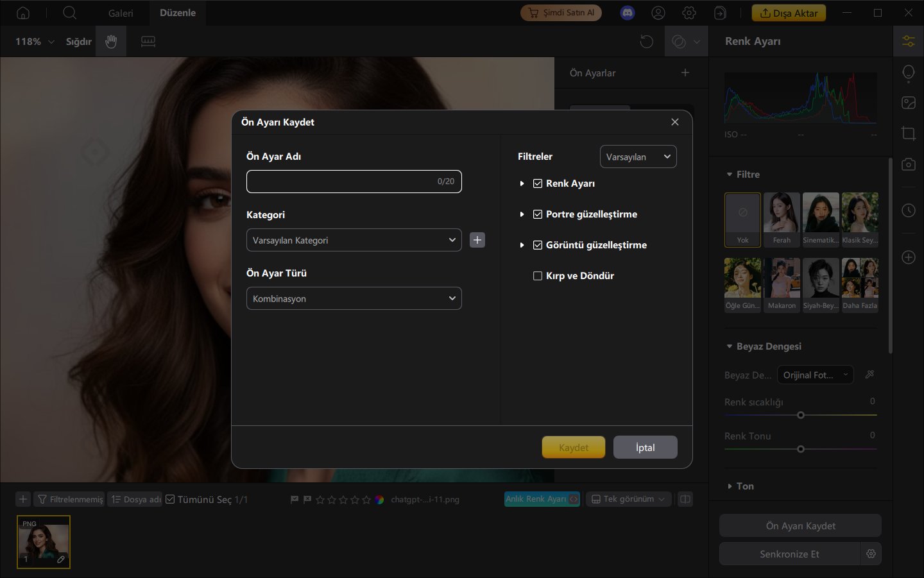Uncheck the Renk Ayarı checkbox
The height and width of the screenshot is (578, 924).
[538, 183]
